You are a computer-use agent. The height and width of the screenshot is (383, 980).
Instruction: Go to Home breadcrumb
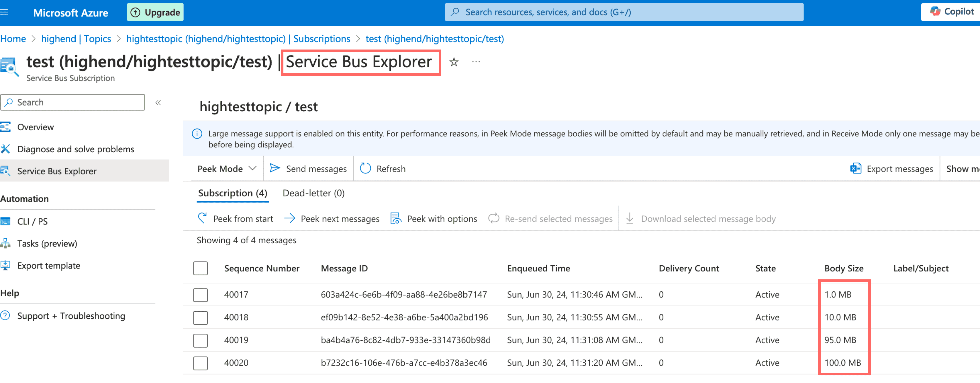click(13, 39)
